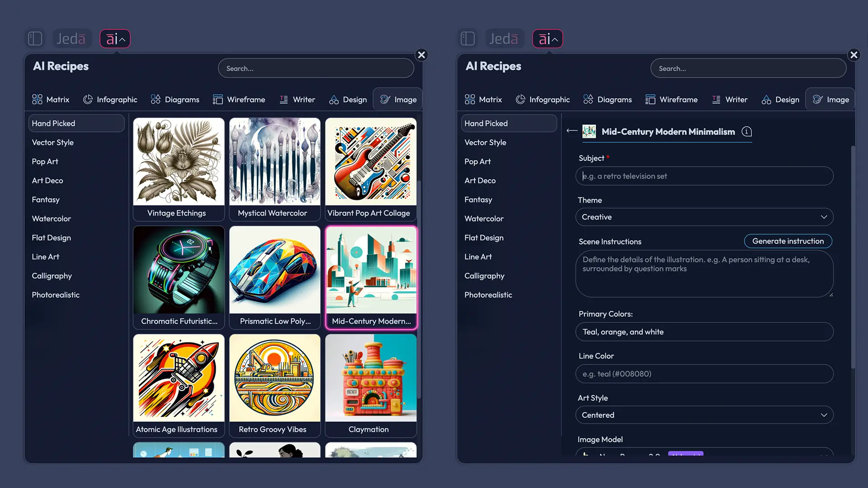Search recipes in the right panel search box
The width and height of the screenshot is (868, 488).
point(748,68)
